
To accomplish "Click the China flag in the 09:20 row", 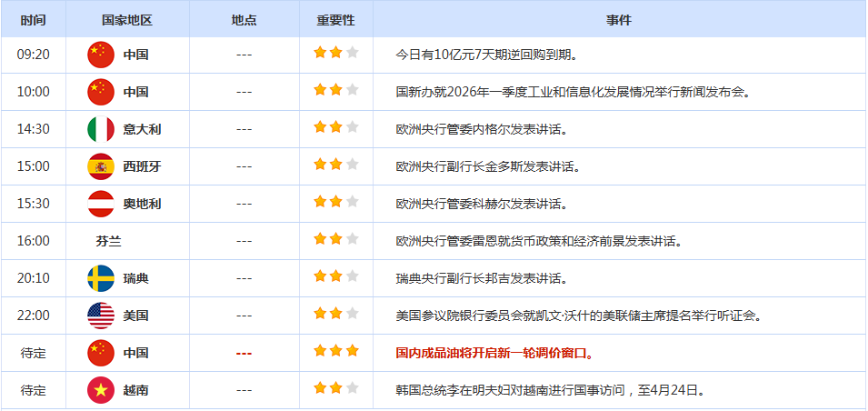I will (x=101, y=55).
